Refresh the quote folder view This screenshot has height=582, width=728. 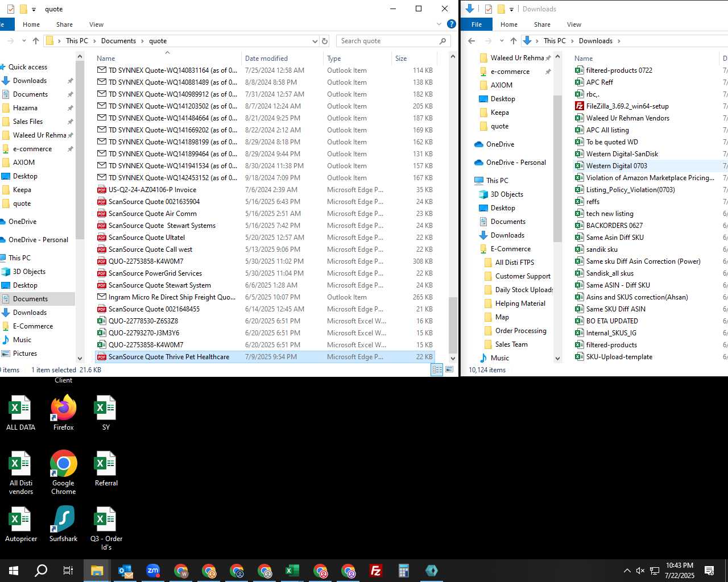pyautogui.click(x=325, y=41)
